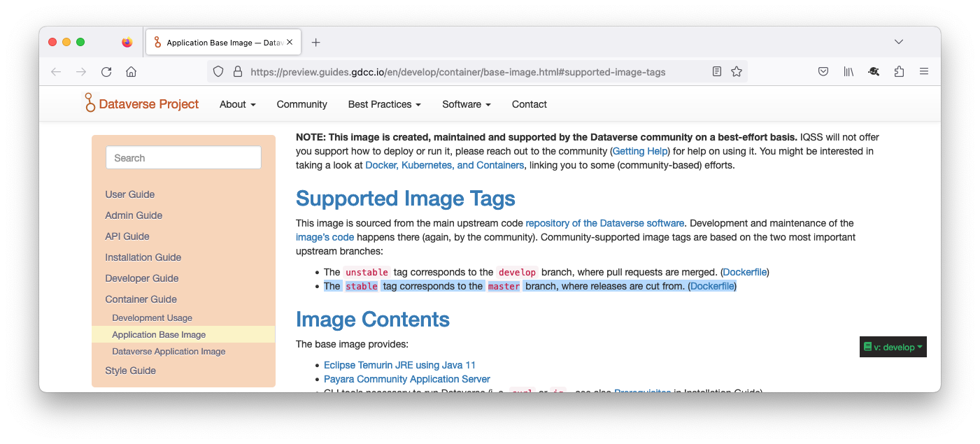Expand the Best Practices menu
980x444 pixels.
click(385, 104)
